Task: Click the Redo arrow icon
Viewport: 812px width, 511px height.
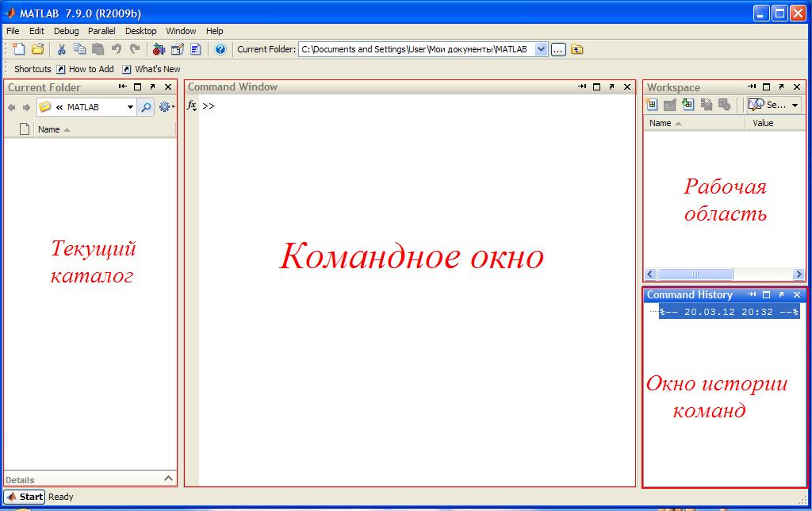Action: pyautogui.click(x=135, y=49)
